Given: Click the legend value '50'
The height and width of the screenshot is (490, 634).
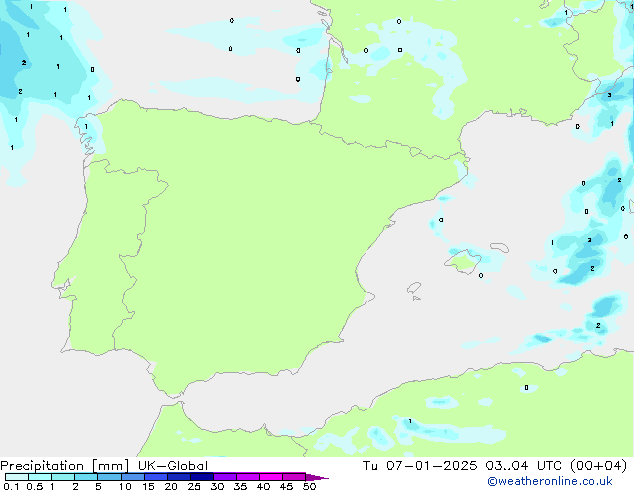Looking at the screenshot, I should (x=309, y=486).
